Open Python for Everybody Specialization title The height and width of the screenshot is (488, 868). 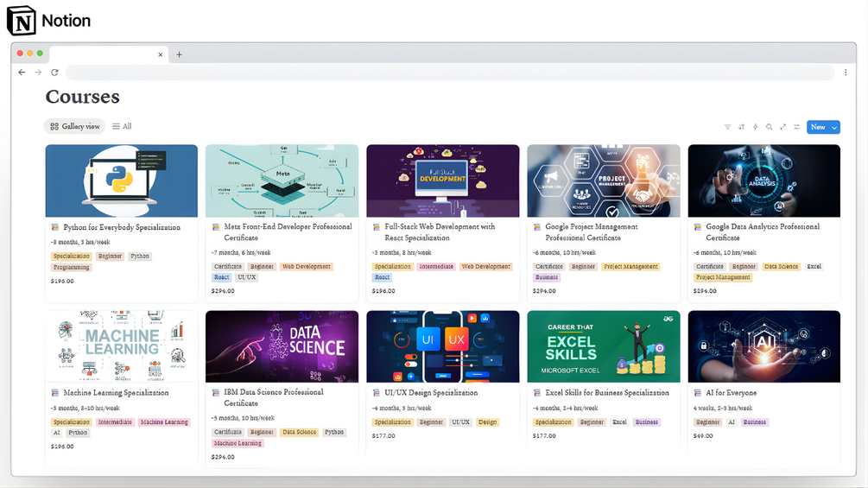click(122, 227)
